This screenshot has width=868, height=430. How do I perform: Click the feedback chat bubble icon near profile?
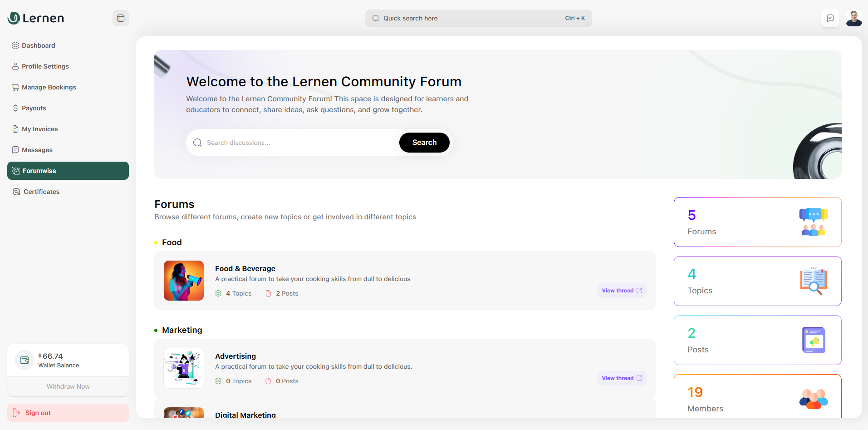click(830, 18)
